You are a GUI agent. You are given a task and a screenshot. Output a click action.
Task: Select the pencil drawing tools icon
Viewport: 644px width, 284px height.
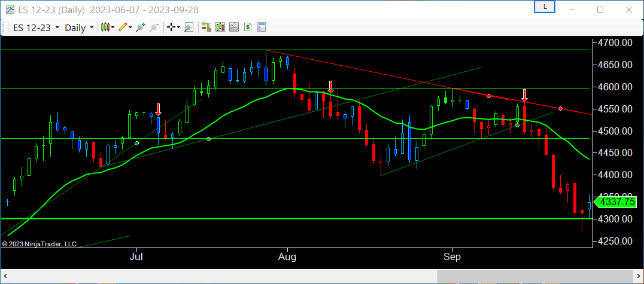123,28
